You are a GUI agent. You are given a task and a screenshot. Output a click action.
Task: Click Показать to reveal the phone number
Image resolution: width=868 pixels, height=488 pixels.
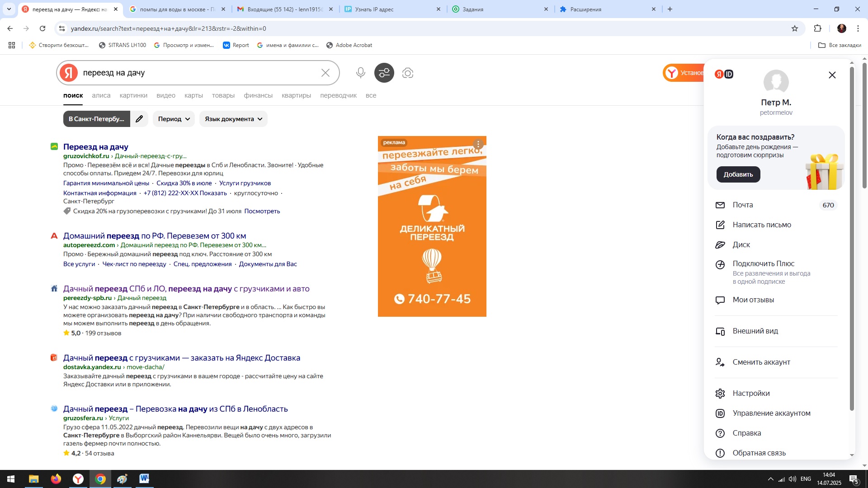[213, 193]
